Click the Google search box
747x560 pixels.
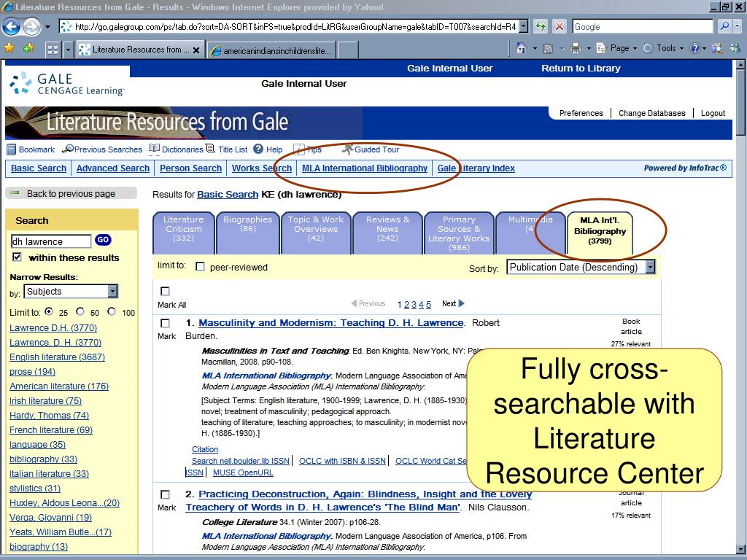click(x=643, y=27)
